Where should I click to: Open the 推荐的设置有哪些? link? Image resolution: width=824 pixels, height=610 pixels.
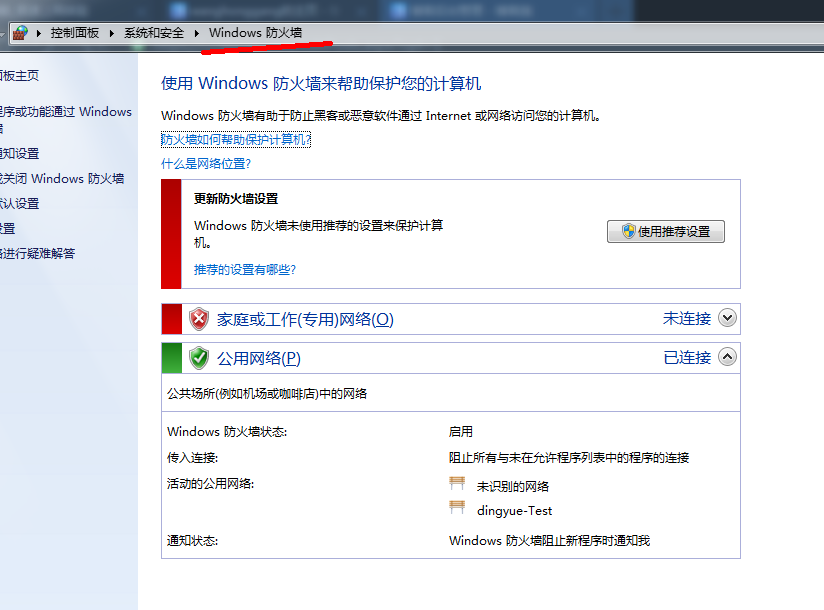[x=245, y=270]
